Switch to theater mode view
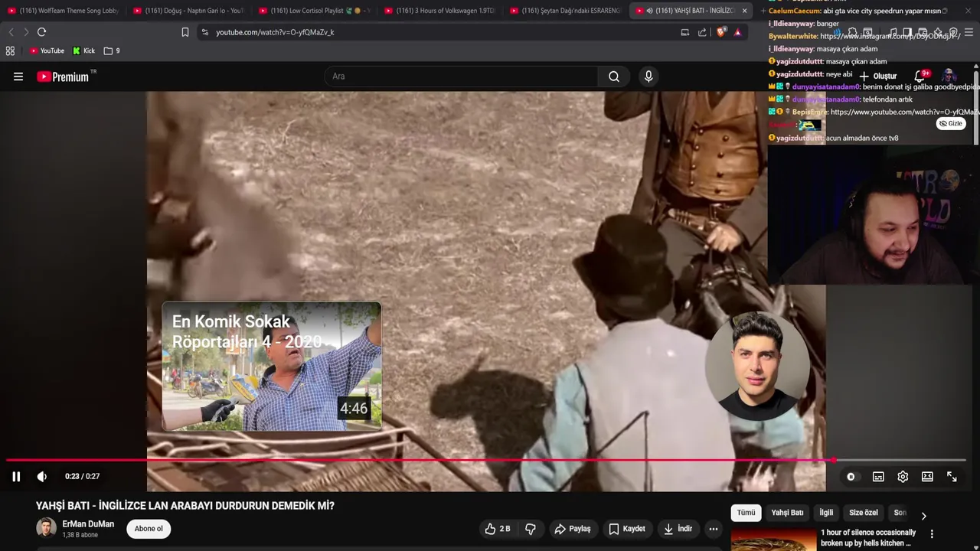This screenshot has width=980, height=551. pos(927,477)
